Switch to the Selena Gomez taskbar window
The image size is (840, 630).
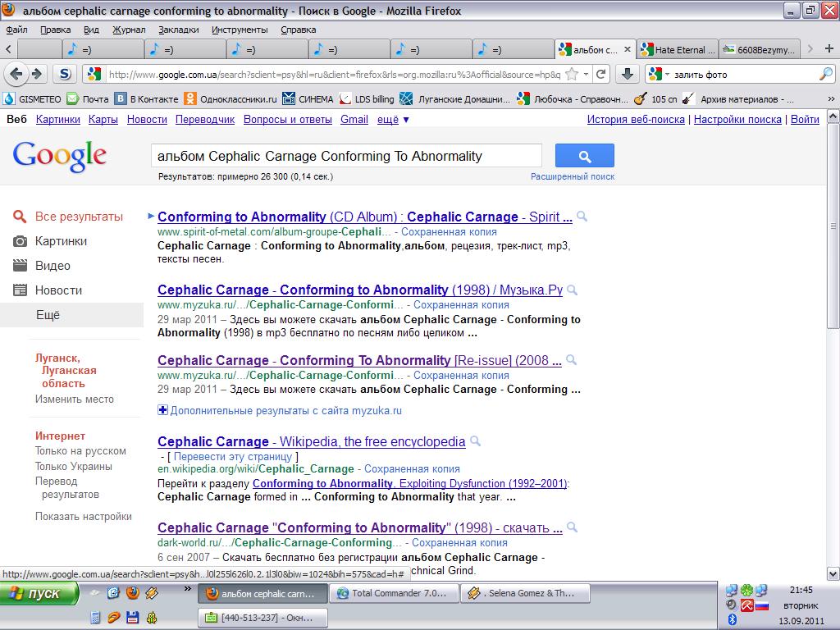525,593
